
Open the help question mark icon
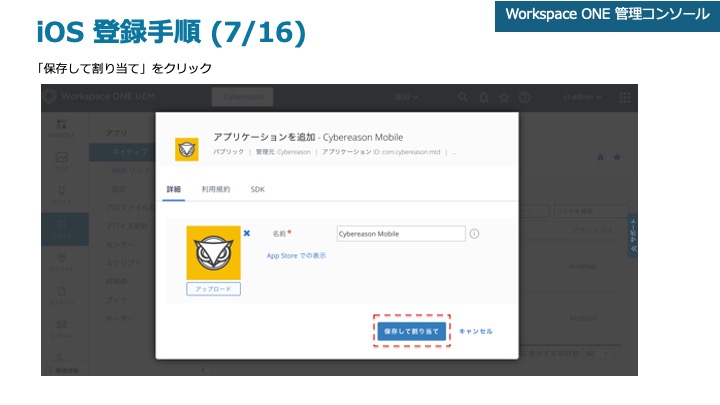(524, 97)
